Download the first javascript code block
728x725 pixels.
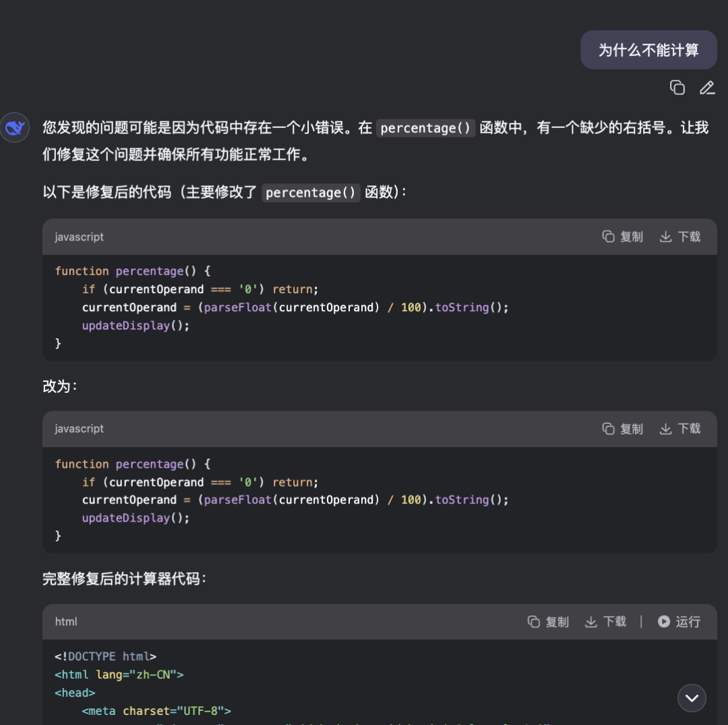click(x=679, y=237)
